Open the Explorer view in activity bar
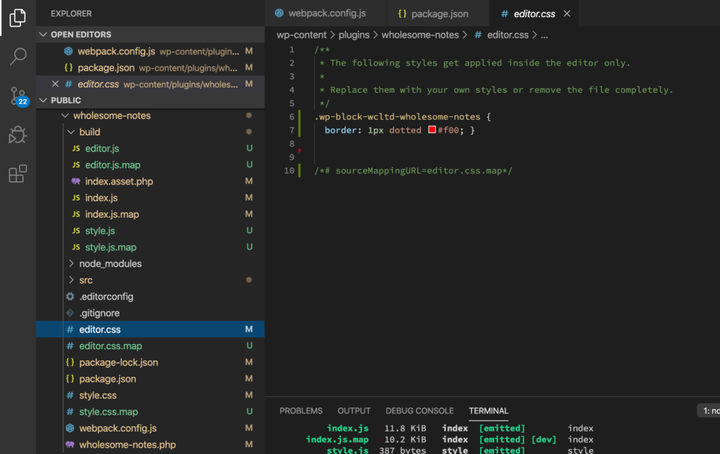 click(17, 17)
